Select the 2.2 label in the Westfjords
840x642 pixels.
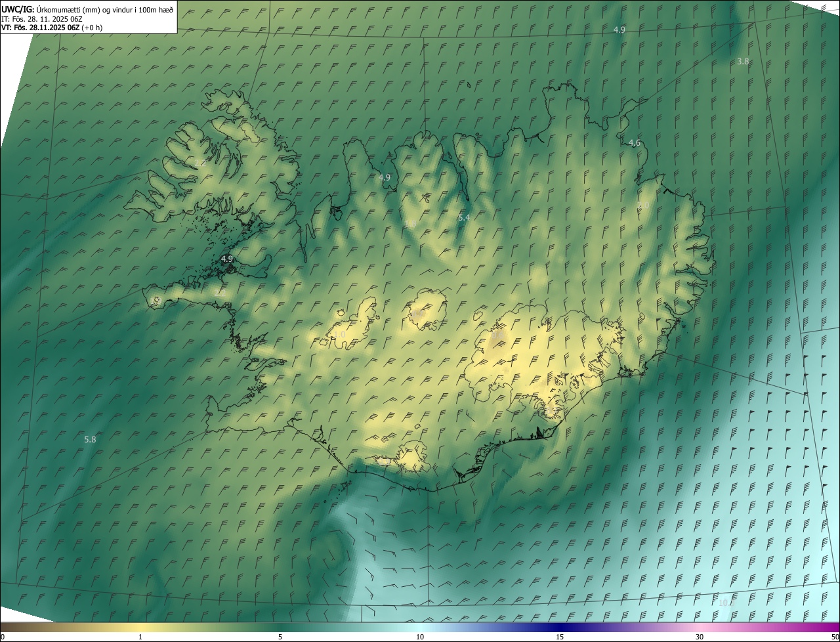pyautogui.click(x=200, y=163)
